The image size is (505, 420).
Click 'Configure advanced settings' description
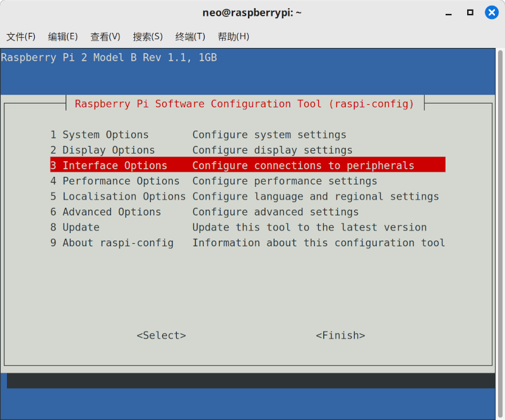click(275, 212)
